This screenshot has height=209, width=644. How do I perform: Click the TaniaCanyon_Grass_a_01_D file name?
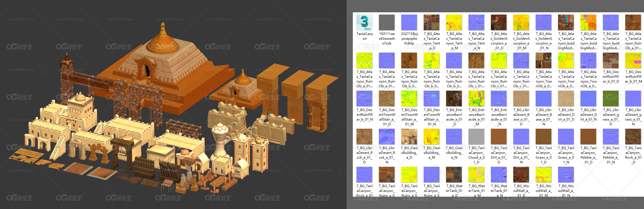coord(543,155)
